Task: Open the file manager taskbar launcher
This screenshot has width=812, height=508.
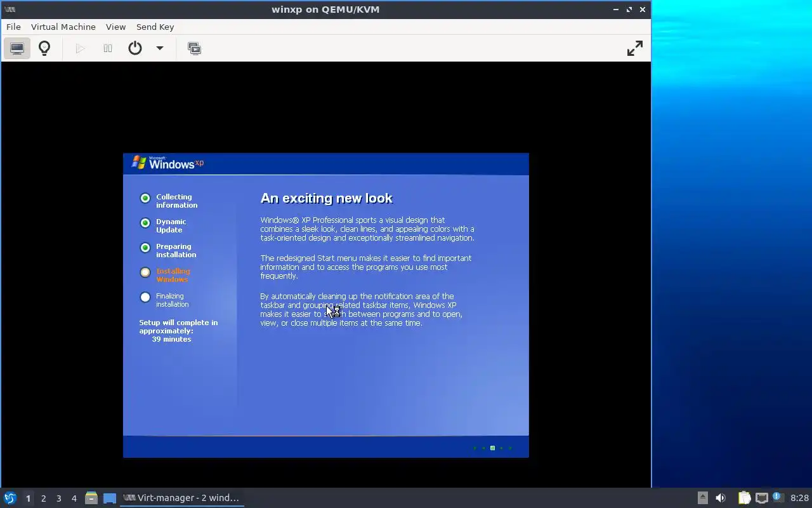Action: click(91, 498)
